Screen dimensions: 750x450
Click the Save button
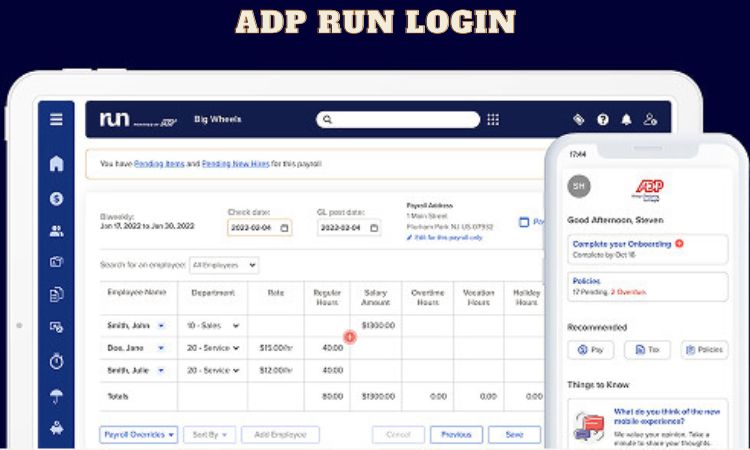click(x=515, y=435)
